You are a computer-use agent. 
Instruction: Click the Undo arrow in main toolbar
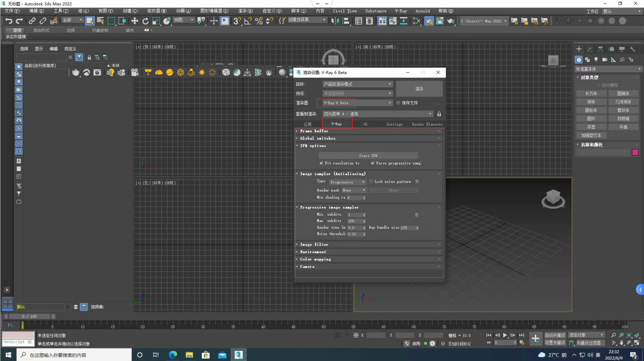9,21
